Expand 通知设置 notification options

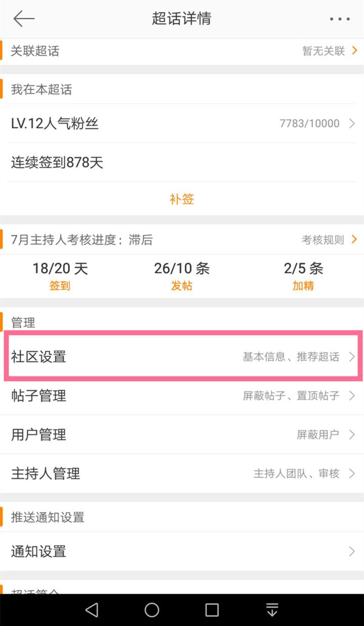tap(182, 551)
